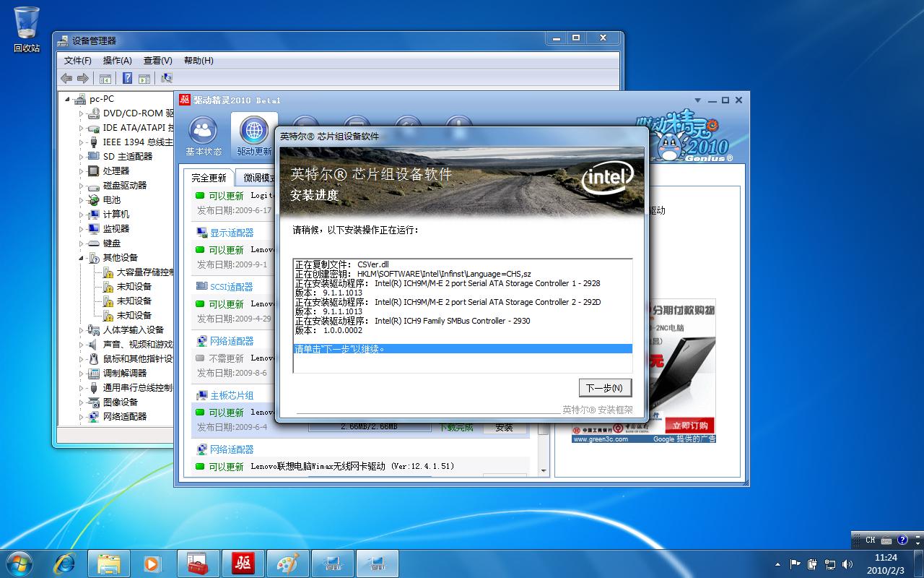Image resolution: width=924 pixels, height=578 pixels.
Task: Expand the 网络适配器 node in Device Manager
Action: 82,417
